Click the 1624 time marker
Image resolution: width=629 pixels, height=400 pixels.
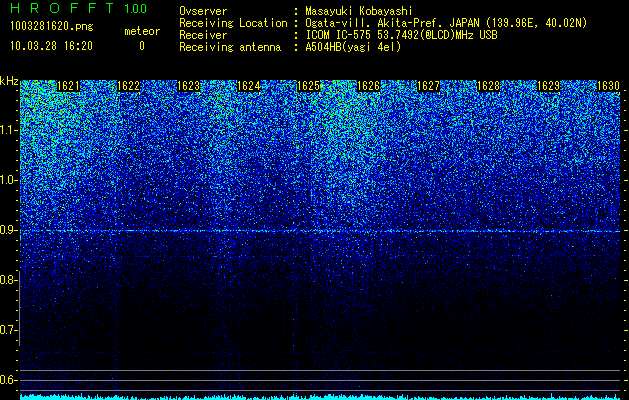tap(249, 86)
